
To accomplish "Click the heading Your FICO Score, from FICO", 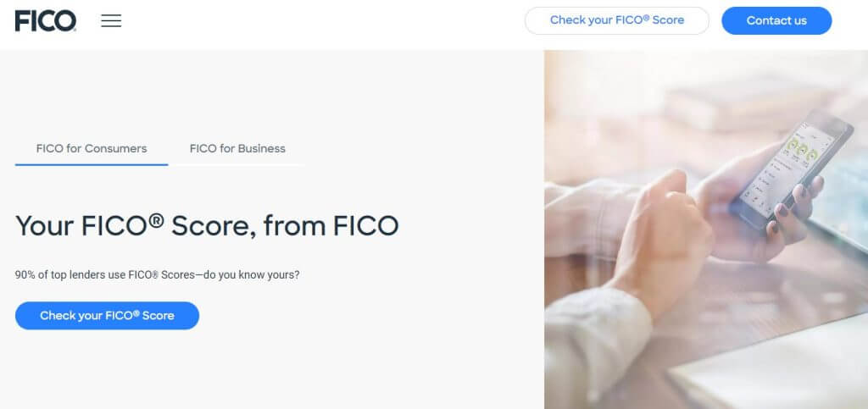I will [207, 226].
